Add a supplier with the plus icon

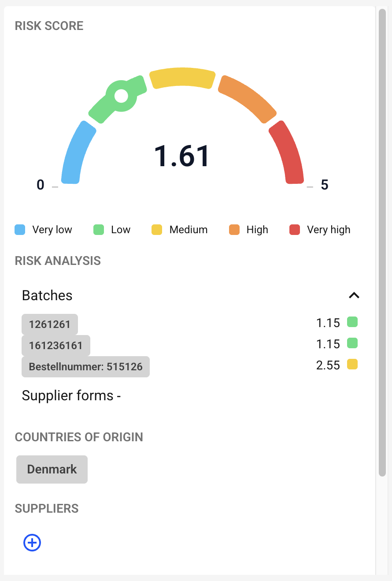(32, 543)
